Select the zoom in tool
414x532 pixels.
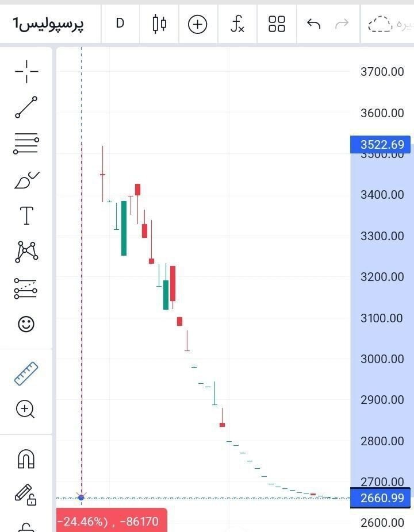pyautogui.click(x=26, y=409)
